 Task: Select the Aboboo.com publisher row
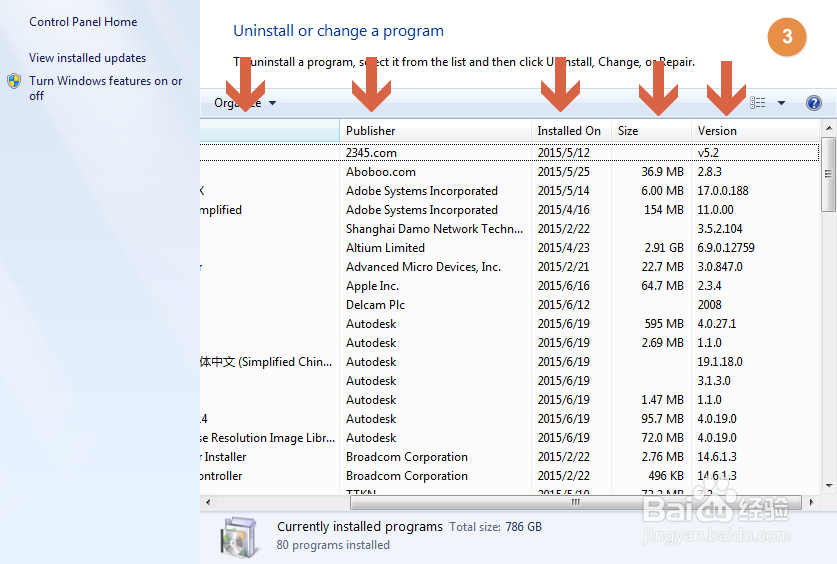point(510,172)
